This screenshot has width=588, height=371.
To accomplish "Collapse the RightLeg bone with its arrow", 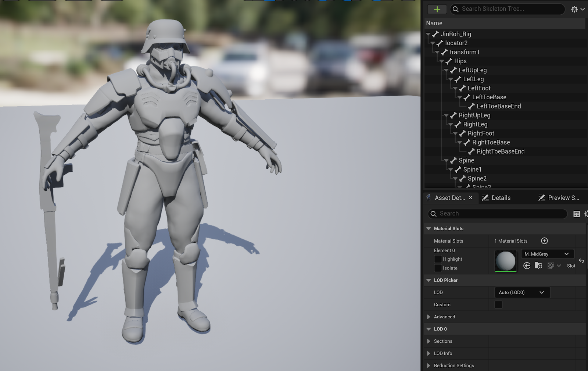I will pyautogui.click(x=451, y=125).
